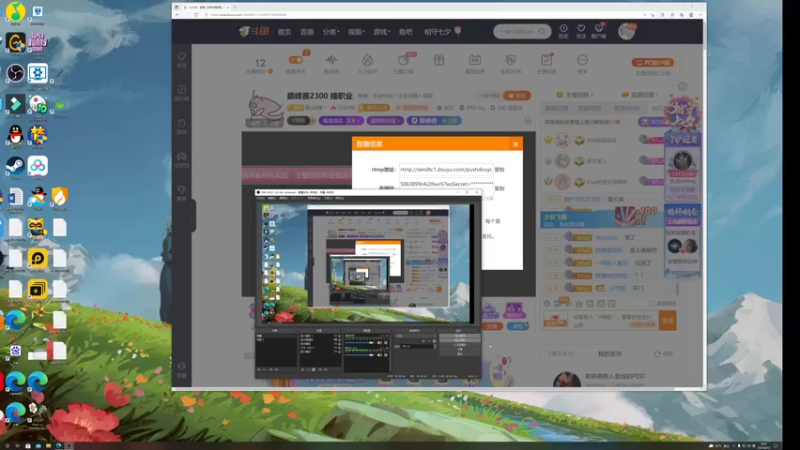
Task: Click the orange 发送 send button in chat
Action: pyautogui.click(x=667, y=320)
